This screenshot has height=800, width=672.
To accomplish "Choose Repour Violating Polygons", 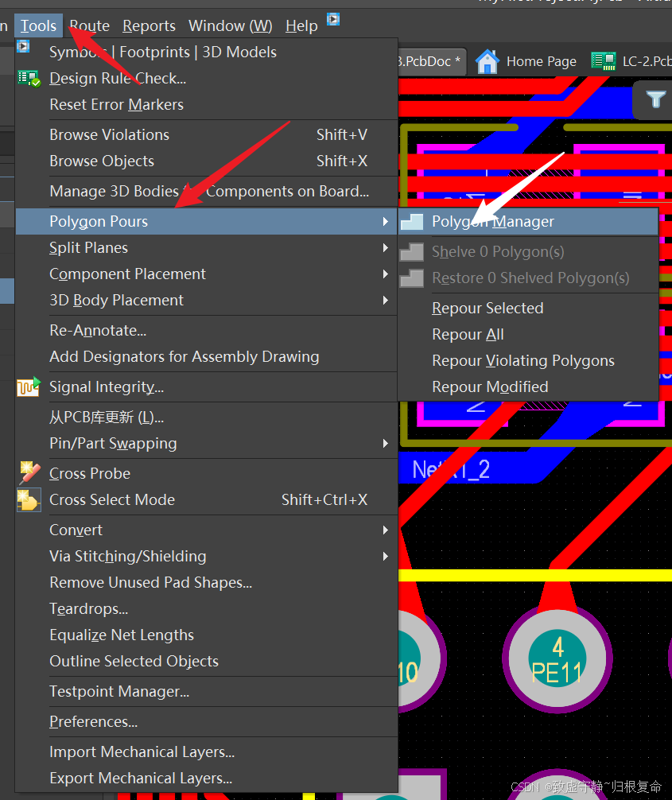I will 528,361.
